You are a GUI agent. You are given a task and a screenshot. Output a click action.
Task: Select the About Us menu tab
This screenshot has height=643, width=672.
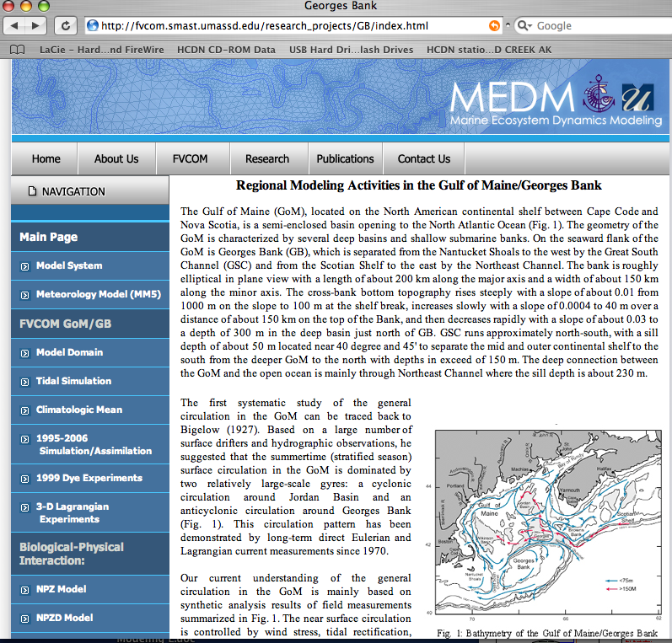click(x=116, y=159)
